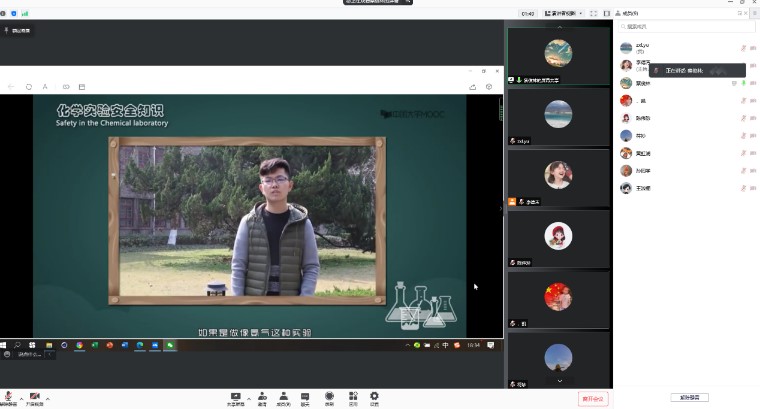Select the red flag avatar video tile

point(558,300)
